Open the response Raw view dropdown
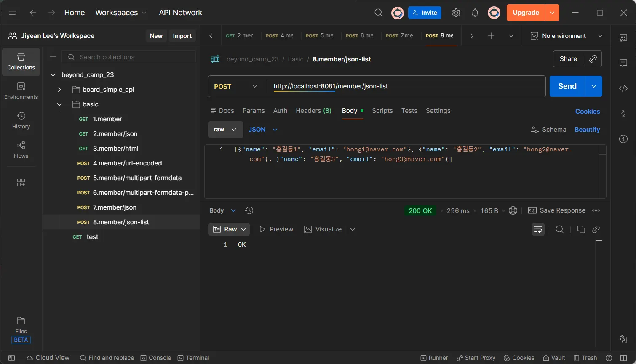This screenshot has width=636, height=364. [229, 229]
